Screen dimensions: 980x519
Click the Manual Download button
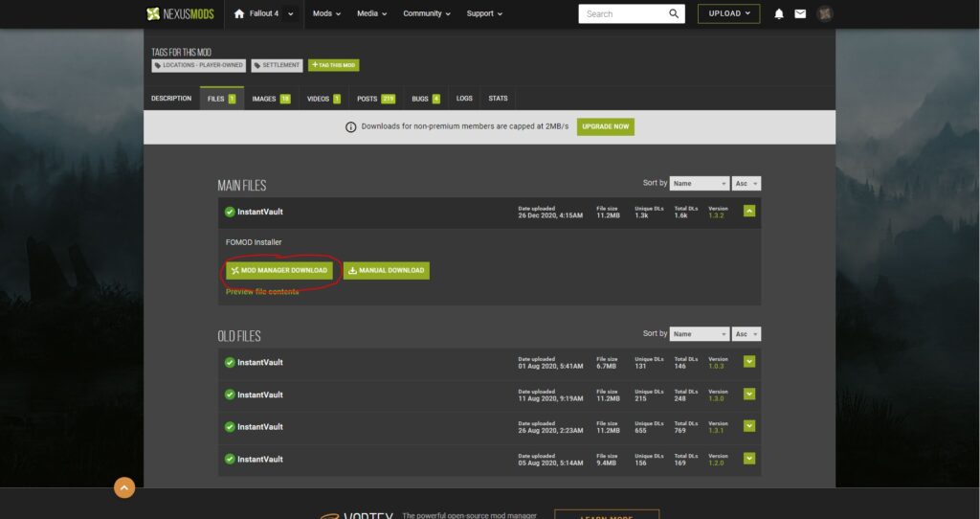[x=387, y=271]
